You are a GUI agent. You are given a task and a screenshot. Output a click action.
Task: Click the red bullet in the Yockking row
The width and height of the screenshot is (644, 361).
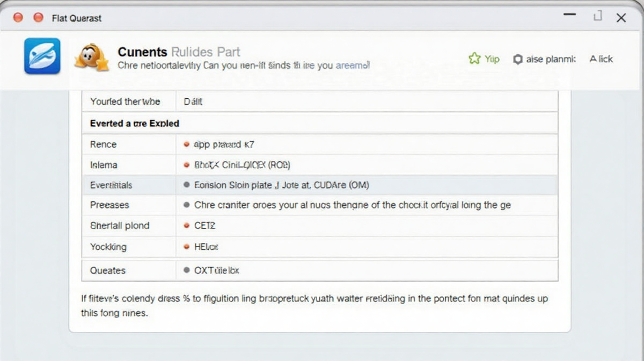coord(186,247)
